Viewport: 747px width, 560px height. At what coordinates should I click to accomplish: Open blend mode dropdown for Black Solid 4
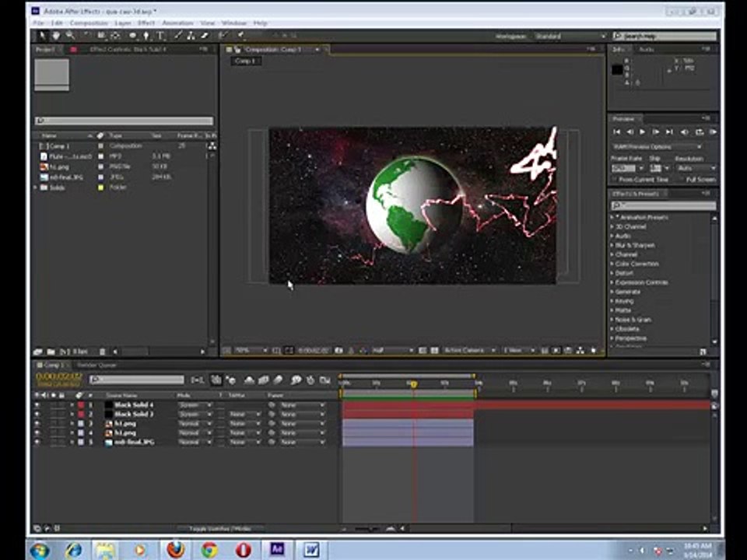195,404
